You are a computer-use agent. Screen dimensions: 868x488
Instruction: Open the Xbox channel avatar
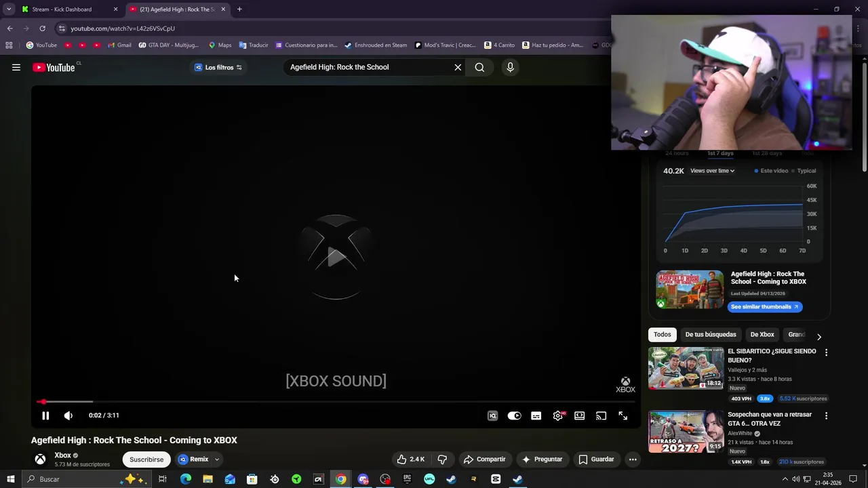point(41,460)
